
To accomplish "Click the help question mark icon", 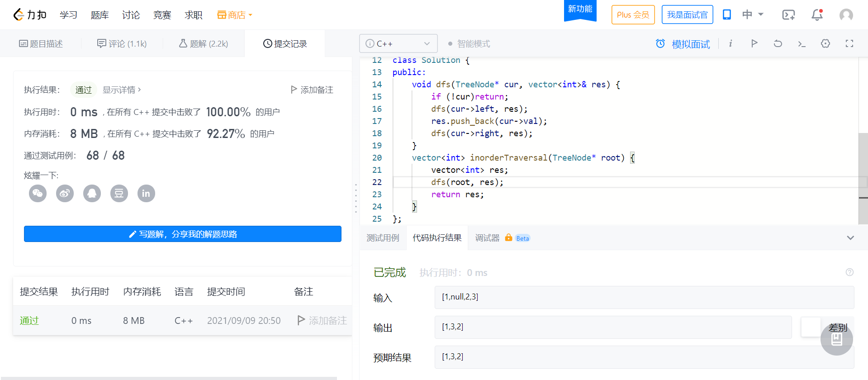I will click(849, 272).
